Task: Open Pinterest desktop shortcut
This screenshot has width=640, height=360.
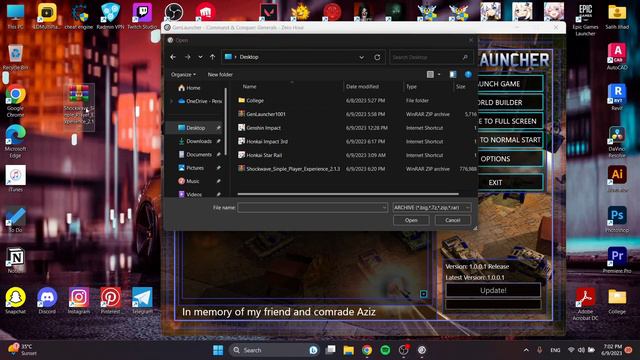Action: (x=111, y=301)
